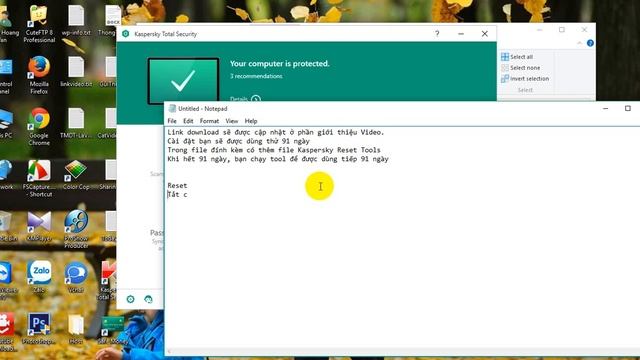Image resolution: width=640 pixels, height=360 pixels.
Task: Launch FSCapture shortcut on the desktop
Action: coord(39,178)
